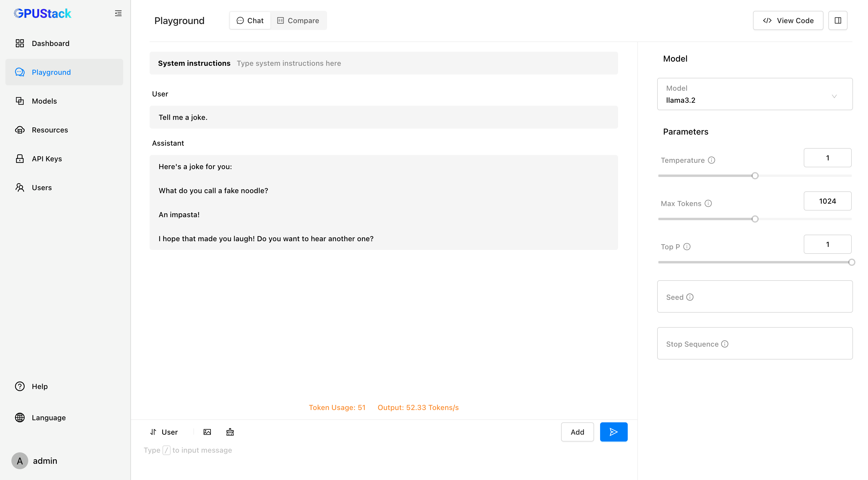
Task: Expand the Temperature info tooltip
Action: (x=712, y=160)
